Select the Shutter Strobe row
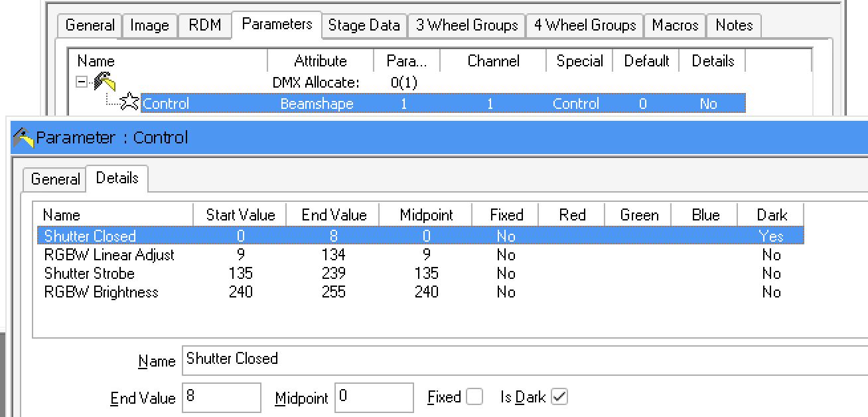This screenshot has width=868, height=417. click(89, 274)
